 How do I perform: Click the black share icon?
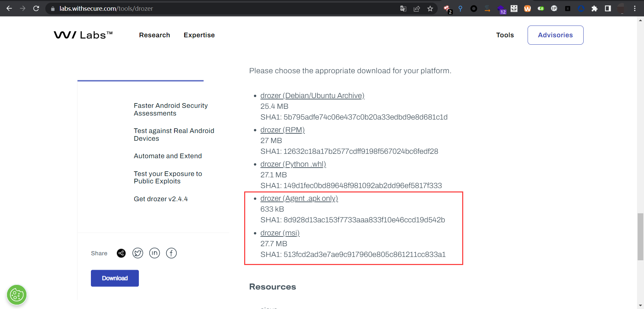[121, 253]
